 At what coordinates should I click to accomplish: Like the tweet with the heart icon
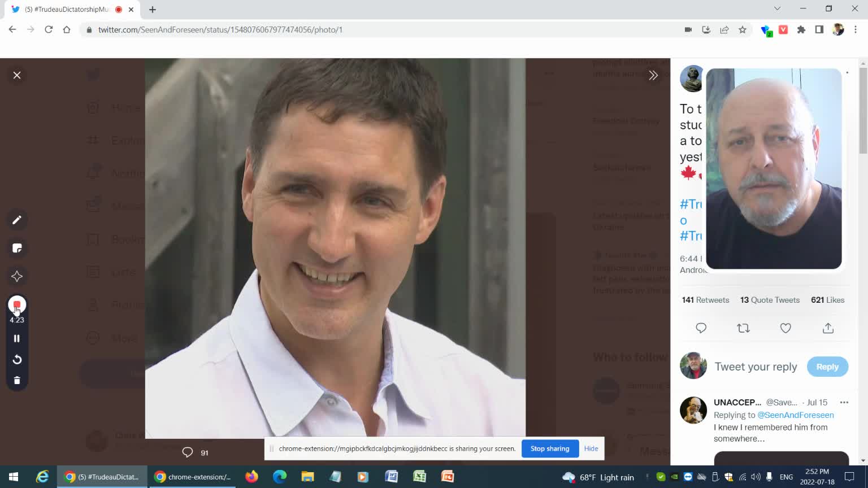pyautogui.click(x=785, y=328)
